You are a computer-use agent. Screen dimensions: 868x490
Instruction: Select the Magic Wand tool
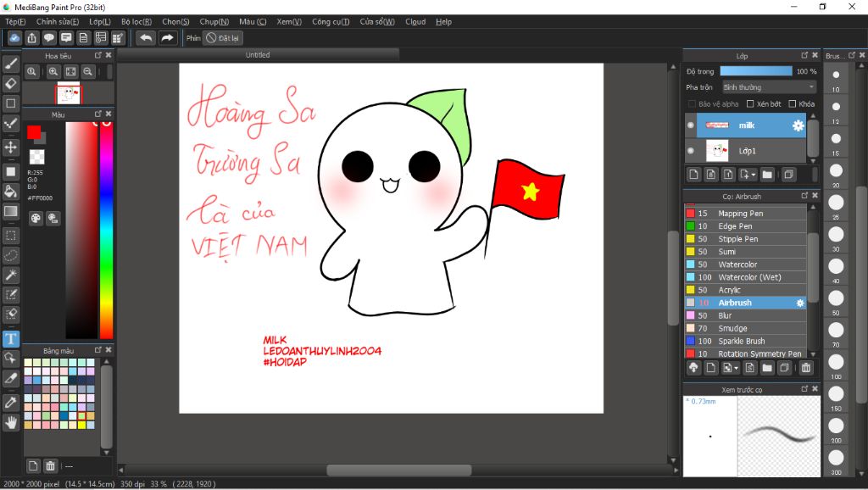tap(10, 275)
